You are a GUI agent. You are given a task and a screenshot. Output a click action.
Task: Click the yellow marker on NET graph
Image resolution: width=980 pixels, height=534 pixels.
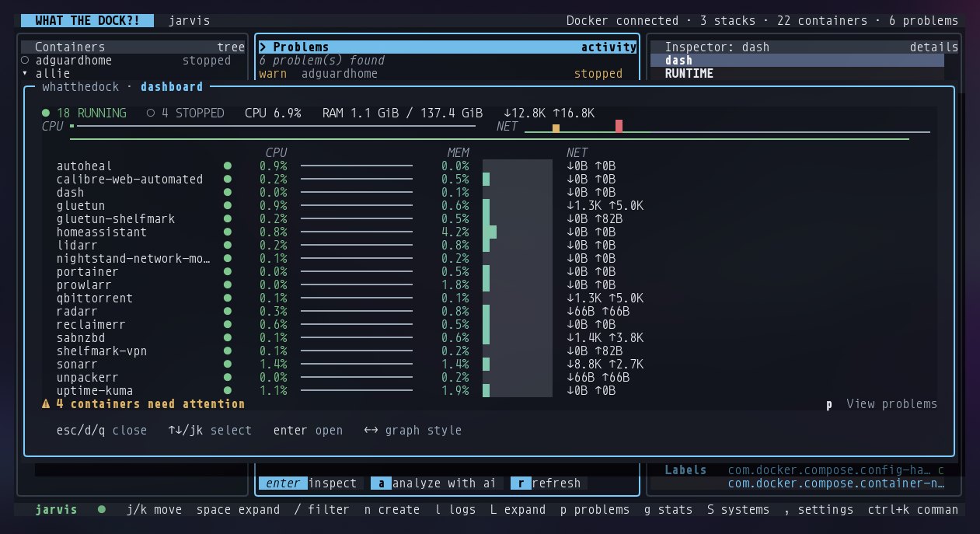click(556, 127)
